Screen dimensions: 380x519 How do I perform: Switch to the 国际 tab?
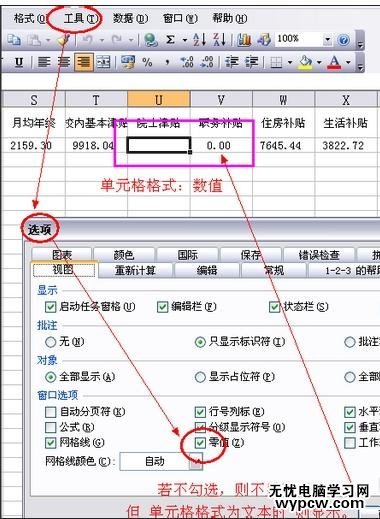[187, 255]
